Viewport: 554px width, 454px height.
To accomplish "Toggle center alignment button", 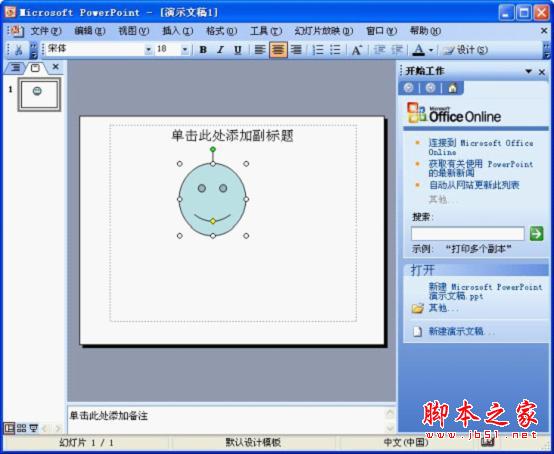I will click(278, 50).
